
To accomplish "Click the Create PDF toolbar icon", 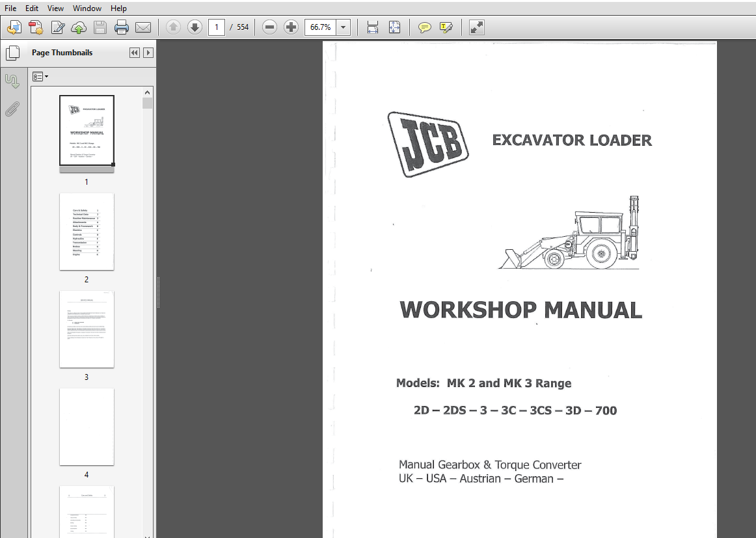I will [36, 27].
